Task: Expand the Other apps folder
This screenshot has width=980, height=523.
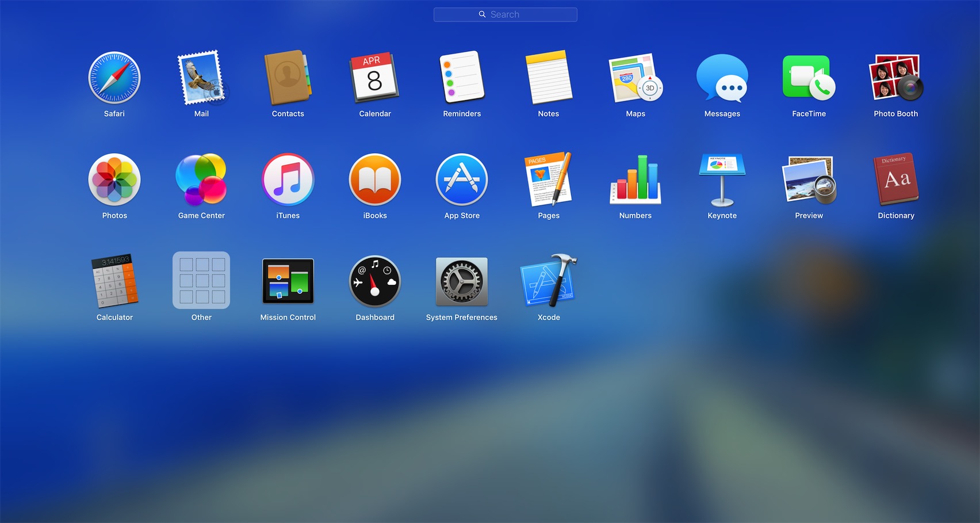Action: 201,281
